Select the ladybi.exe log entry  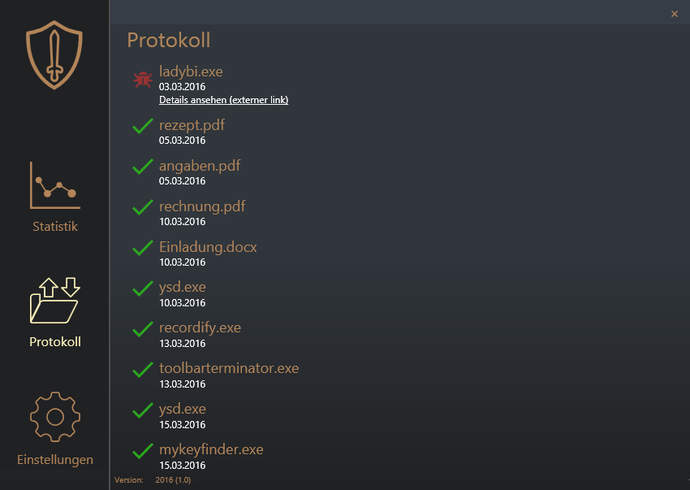click(x=191, y=70)
